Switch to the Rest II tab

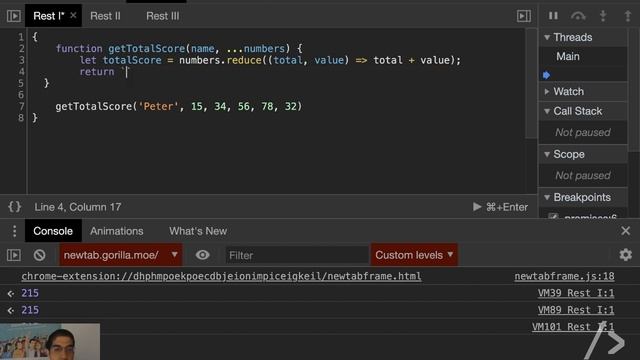[x=105, y=16]
